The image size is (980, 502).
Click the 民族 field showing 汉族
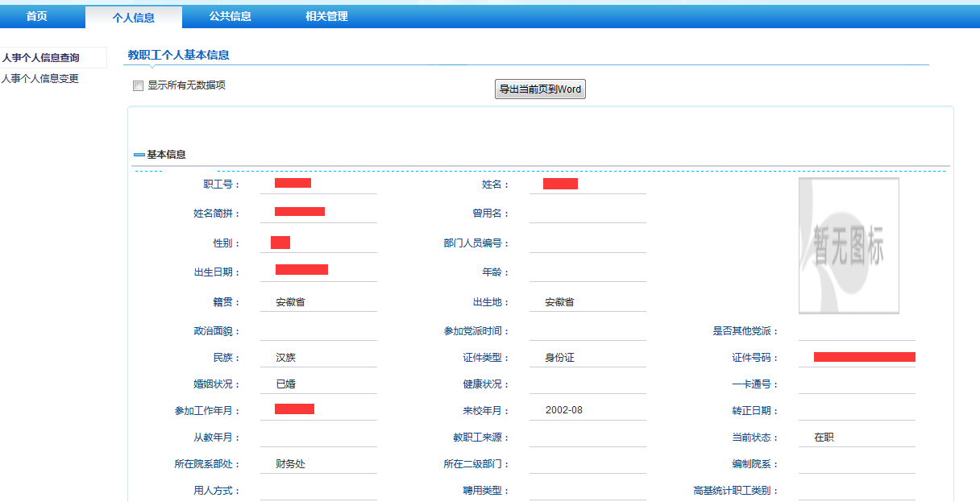coord(318,358)
